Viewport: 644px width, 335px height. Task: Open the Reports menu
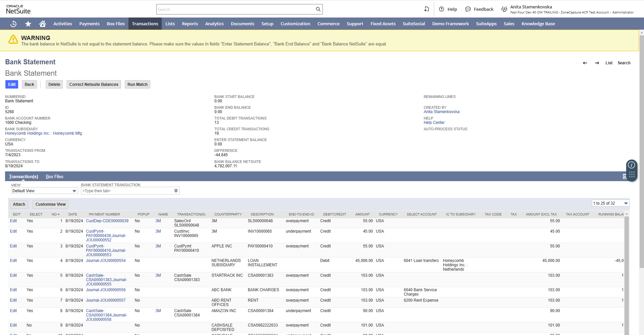tap(190, 24)
